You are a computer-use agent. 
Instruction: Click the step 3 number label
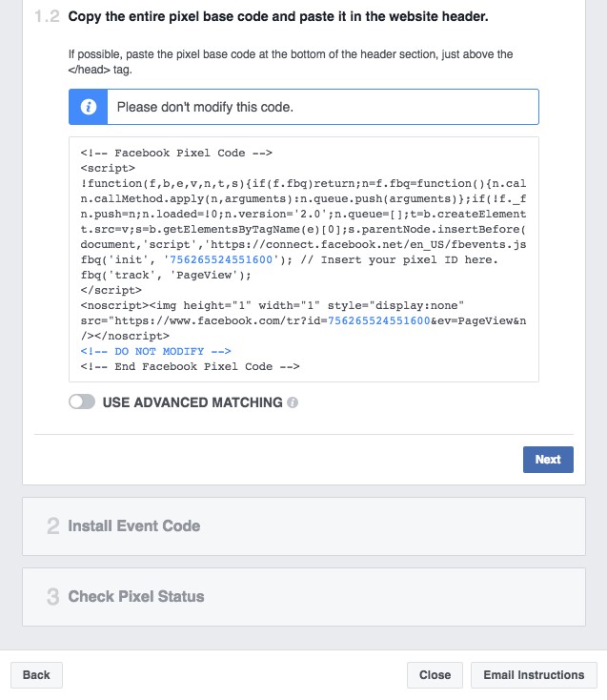tap(53, 596)
